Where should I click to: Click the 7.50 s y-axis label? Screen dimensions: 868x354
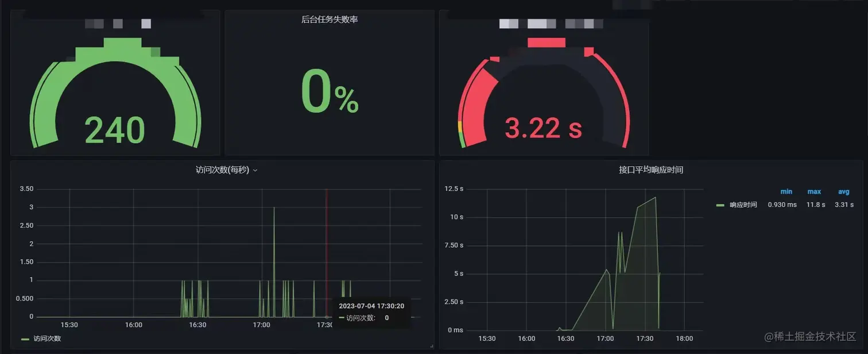coord(454,245)
